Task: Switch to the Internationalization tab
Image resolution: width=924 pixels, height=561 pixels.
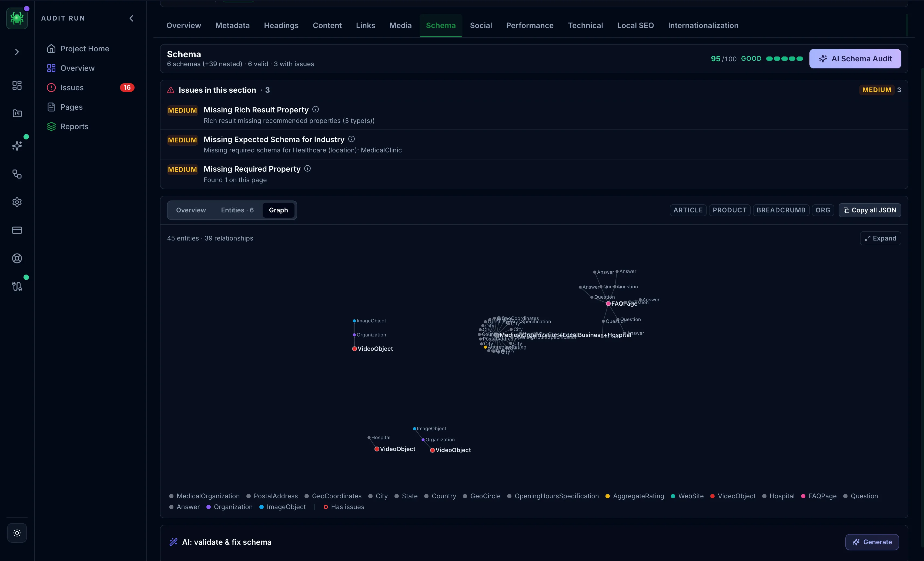Action: (x=703, y=25)
